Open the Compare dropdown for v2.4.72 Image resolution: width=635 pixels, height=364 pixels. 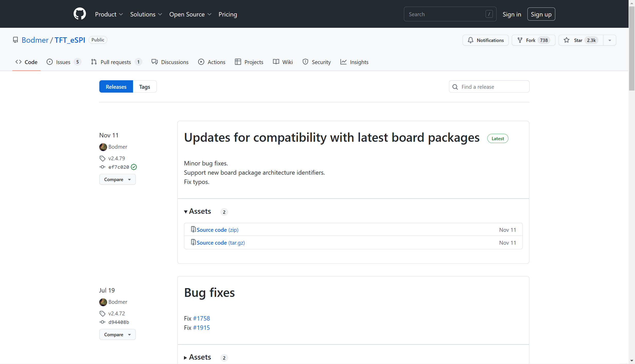pyautogui.click(x=117, y=335)
